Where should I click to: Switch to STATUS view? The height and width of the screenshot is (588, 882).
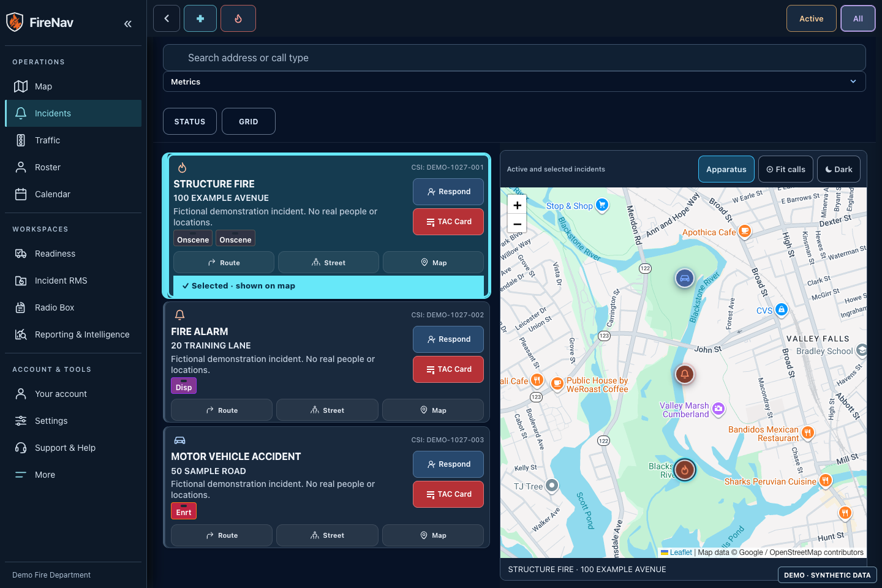coord(190,121)
